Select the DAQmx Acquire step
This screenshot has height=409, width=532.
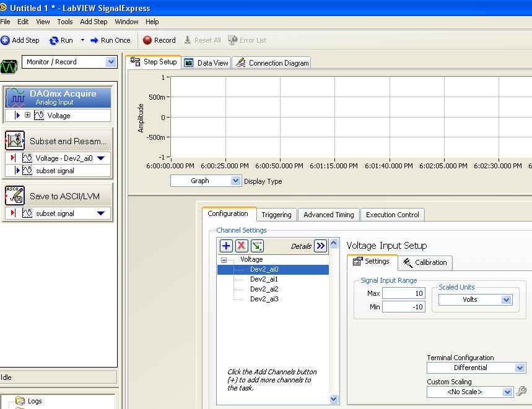click(58, 97)
